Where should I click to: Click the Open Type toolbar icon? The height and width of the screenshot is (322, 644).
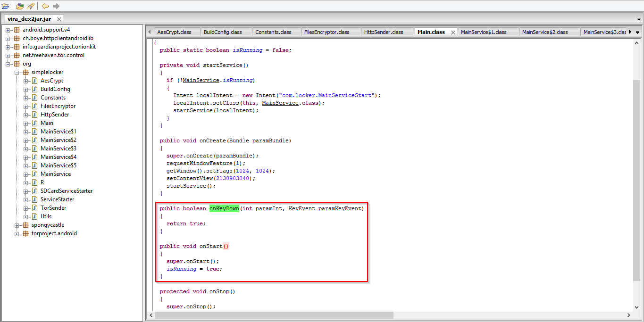click(20, 6)
